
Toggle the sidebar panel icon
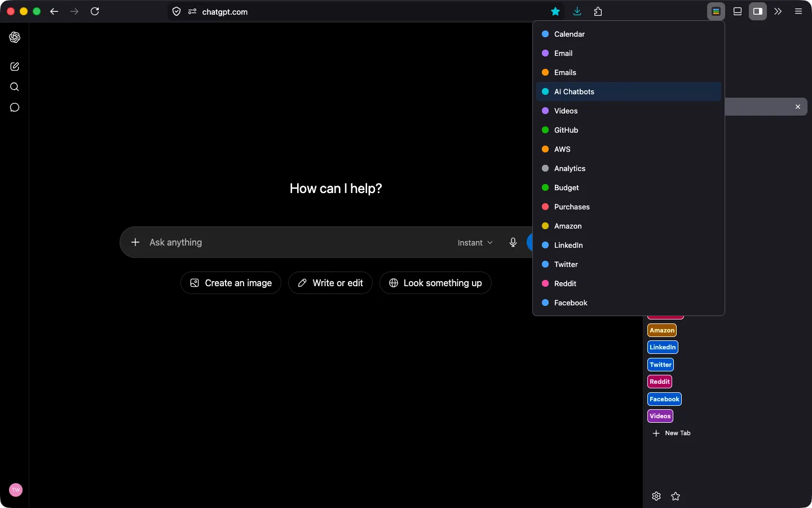(x=758, y=11)
